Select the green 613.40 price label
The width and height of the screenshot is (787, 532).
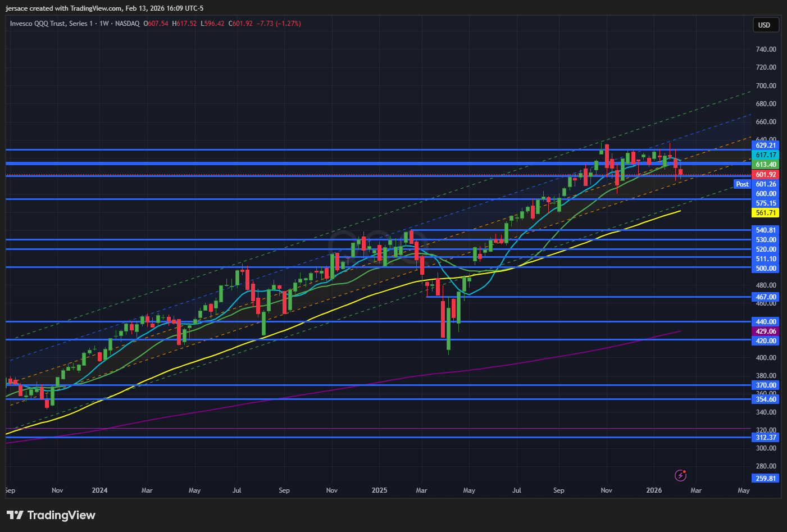[766, 165]
